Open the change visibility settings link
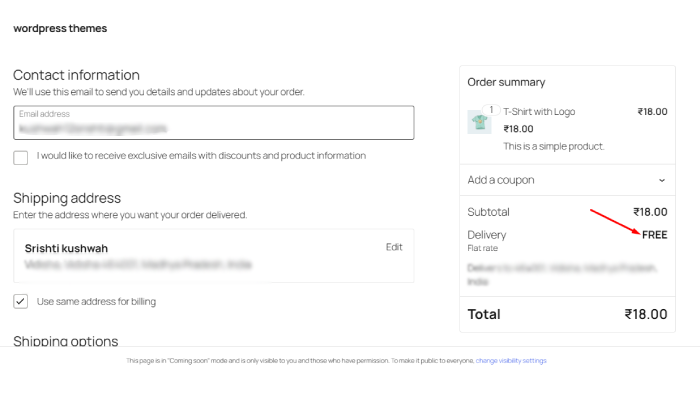The width and height of the screenshot is (700, 400). coord(511,360)
